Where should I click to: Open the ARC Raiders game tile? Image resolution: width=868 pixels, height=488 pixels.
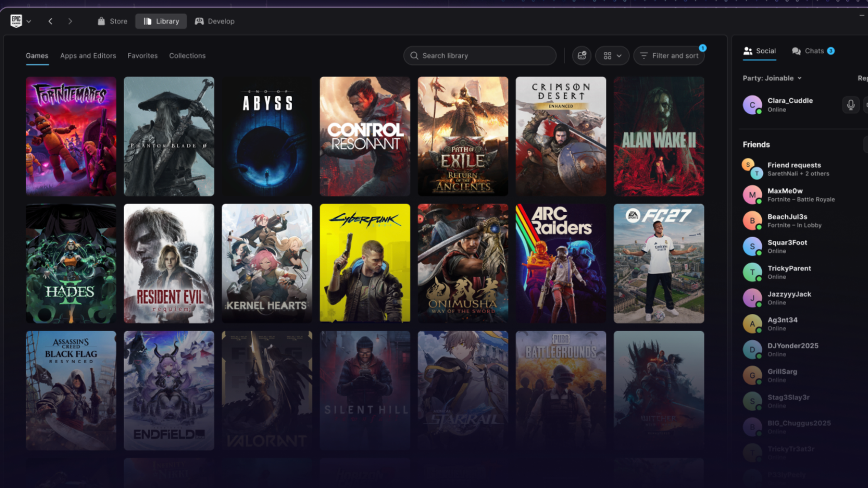click(x=561, y=263)
